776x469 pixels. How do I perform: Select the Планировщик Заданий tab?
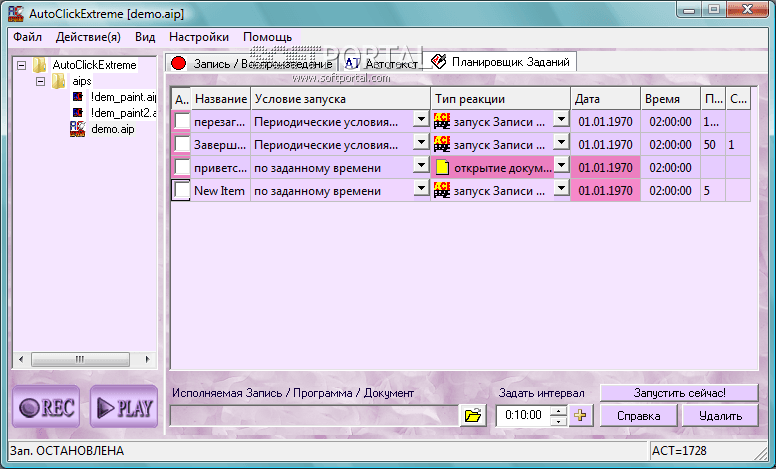point(500,62)
